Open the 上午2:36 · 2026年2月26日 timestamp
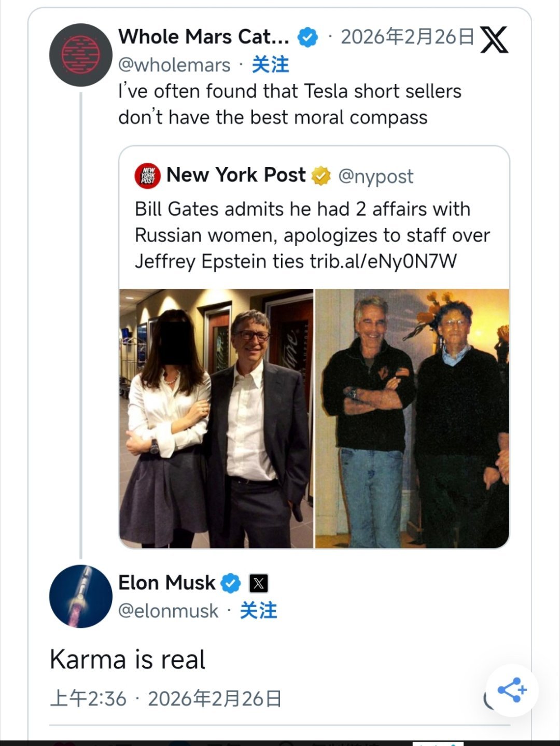560x746 pixels. point(165,699)
